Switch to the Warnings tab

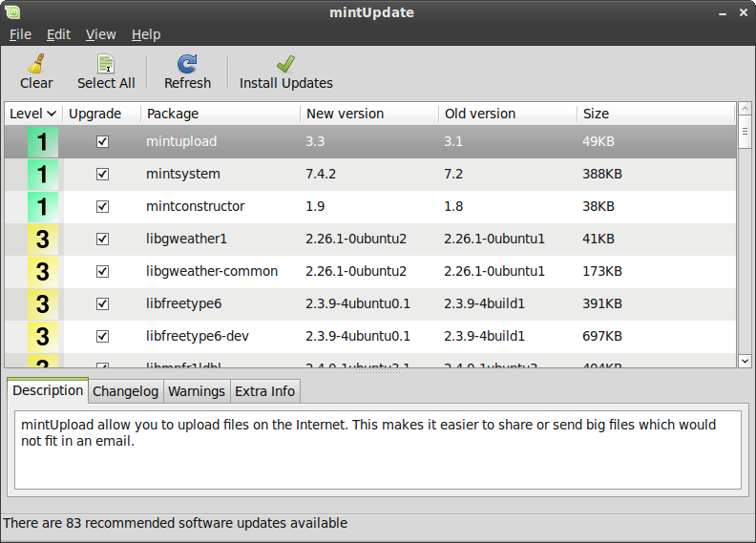click(x=197, y=391)
